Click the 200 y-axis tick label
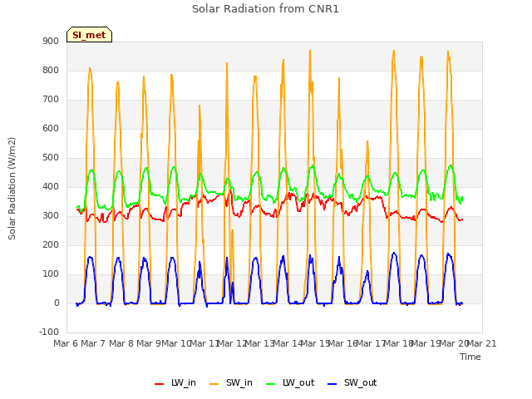Image resolution: width=532 pixels, height=399 pixels. (x=51, y=244)
